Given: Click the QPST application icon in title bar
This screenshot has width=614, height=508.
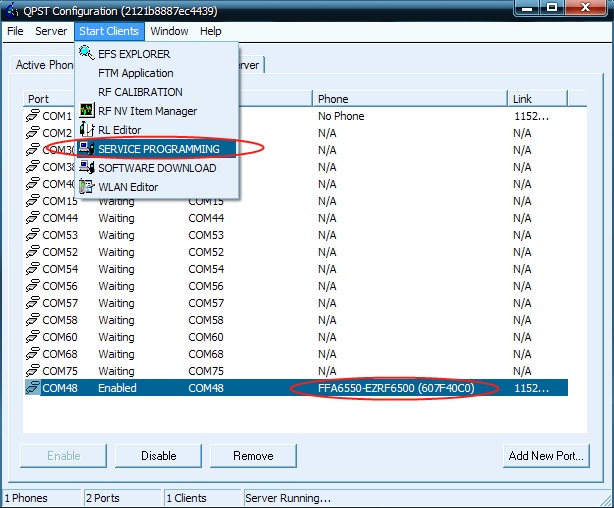Looking at the screenshot, I should coord(11,10).
